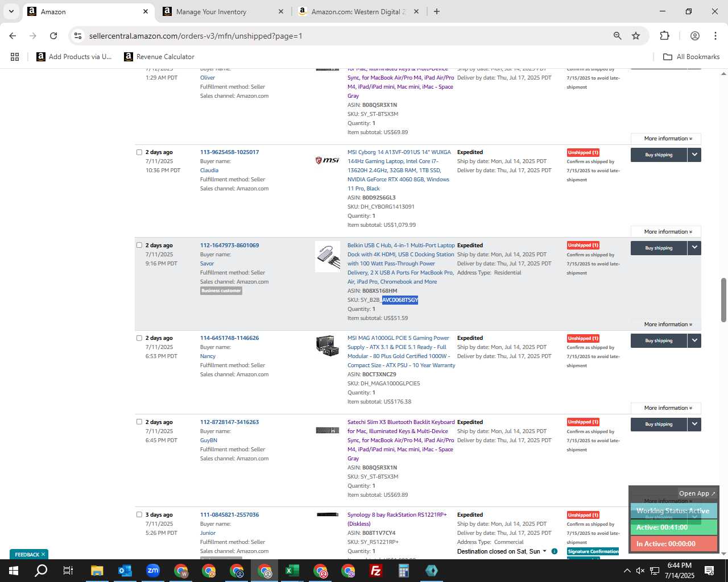Viewport: 728px width, 582px height.
Task: Open Zoom app from taskbar
Action: (152, 571)
